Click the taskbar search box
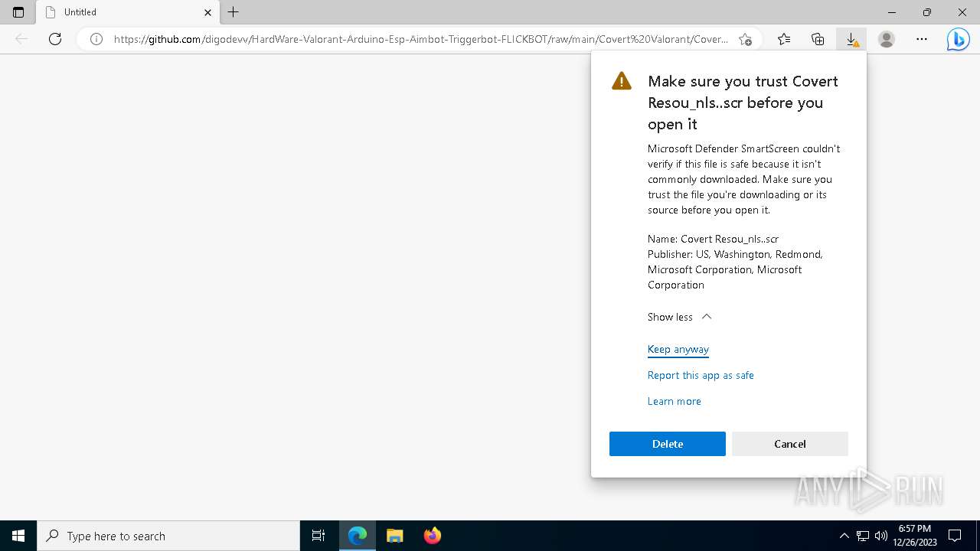 168,536
